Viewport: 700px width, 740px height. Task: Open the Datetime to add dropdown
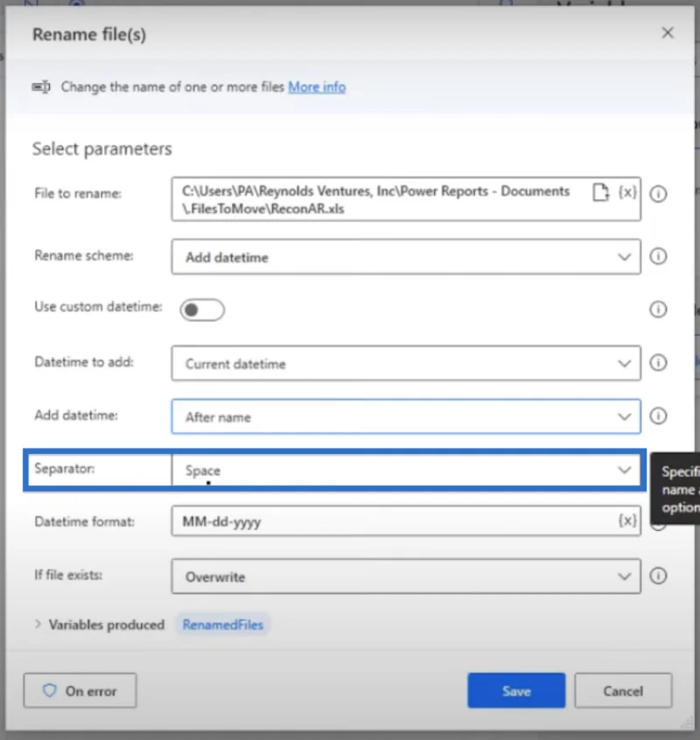coord(406,363)
